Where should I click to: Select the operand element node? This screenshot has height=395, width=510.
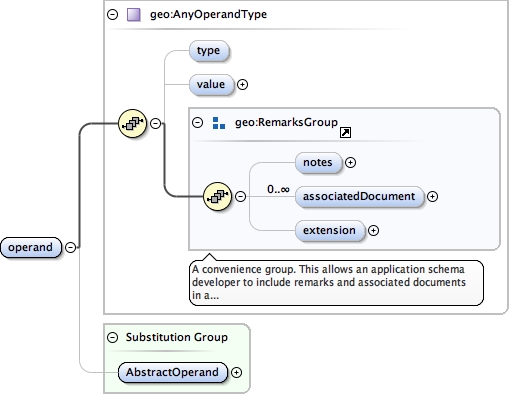point(31,247)
